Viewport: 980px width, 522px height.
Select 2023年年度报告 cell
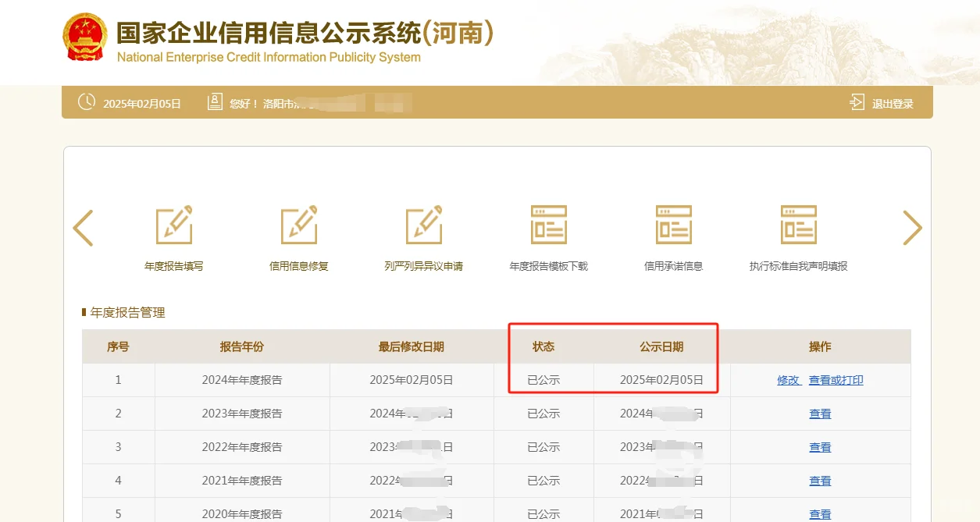click(x=242, y=414)
